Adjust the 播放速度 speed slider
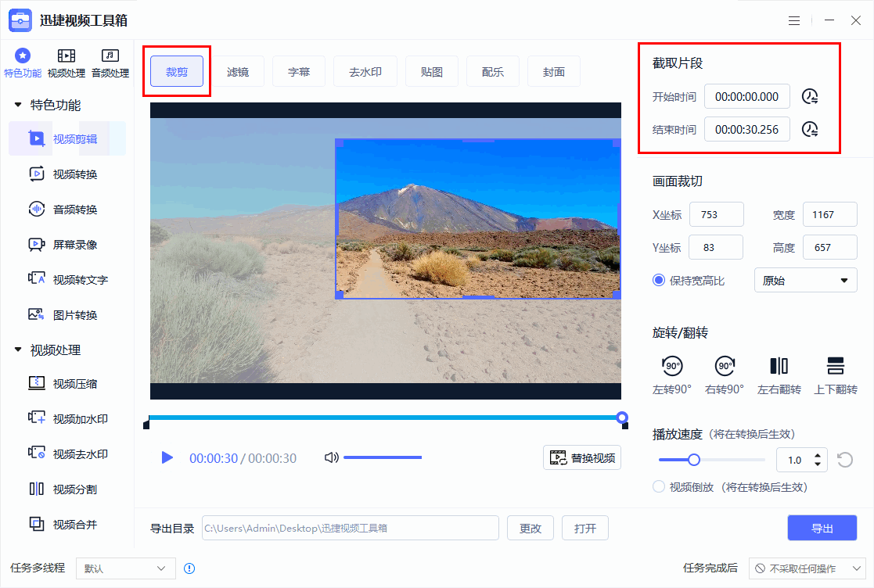Viewport: 874px width, 588px height. (x=693, y=460)
